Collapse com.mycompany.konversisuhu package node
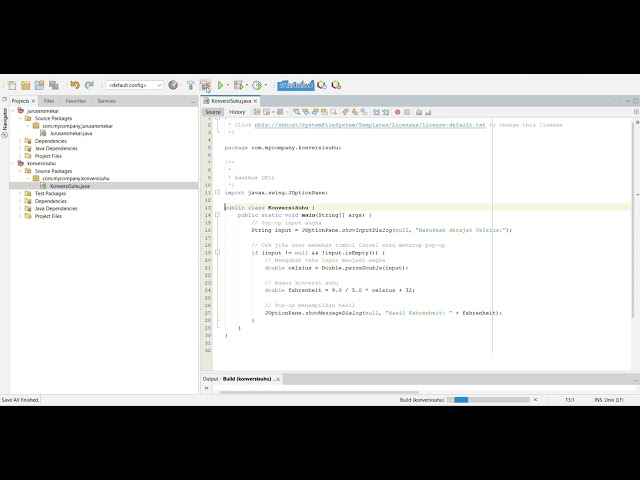 pyautogui.click(x=28, y=178)
